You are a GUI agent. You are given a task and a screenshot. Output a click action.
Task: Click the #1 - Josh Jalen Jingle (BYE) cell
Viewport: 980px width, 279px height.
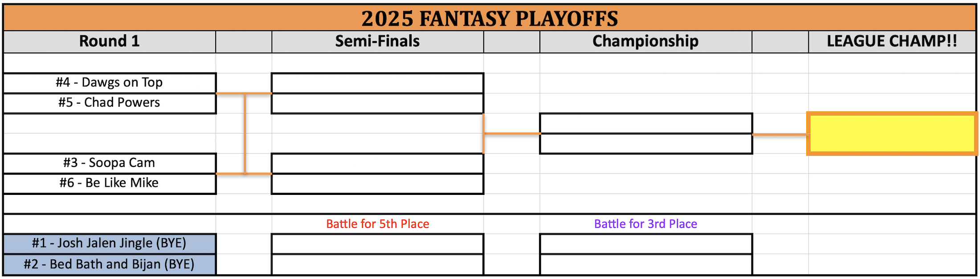coord(109,243)
